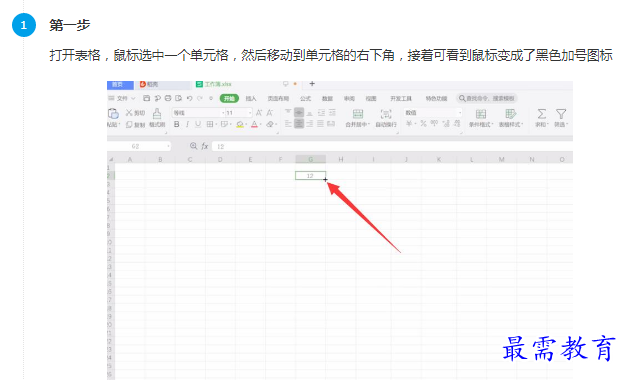Click the Decrease decimal places icon
Screen dimensions: 624x380
coord(457,124)
